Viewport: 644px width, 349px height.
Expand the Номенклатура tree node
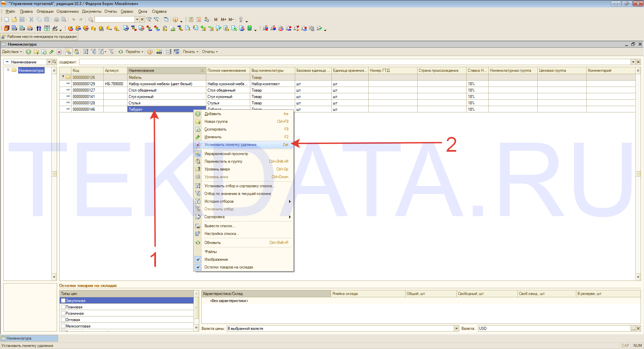(8, 70)
